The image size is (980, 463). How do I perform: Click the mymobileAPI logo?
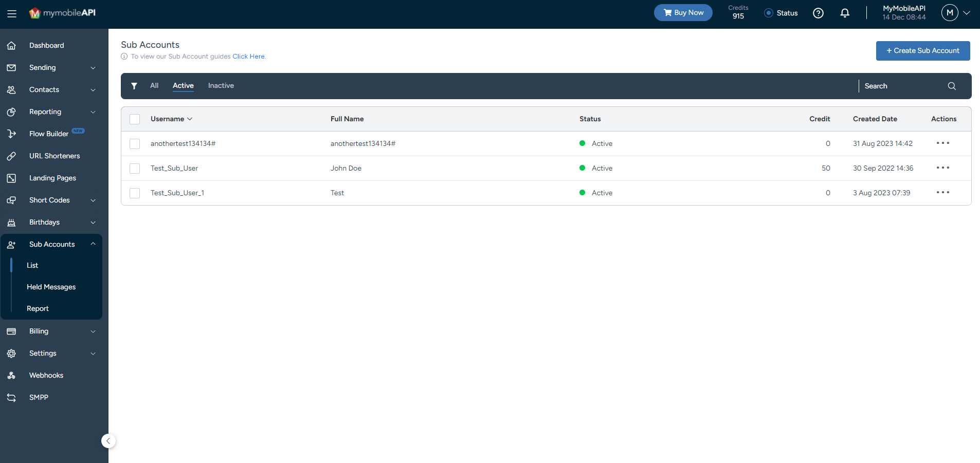tap(62, 13)
